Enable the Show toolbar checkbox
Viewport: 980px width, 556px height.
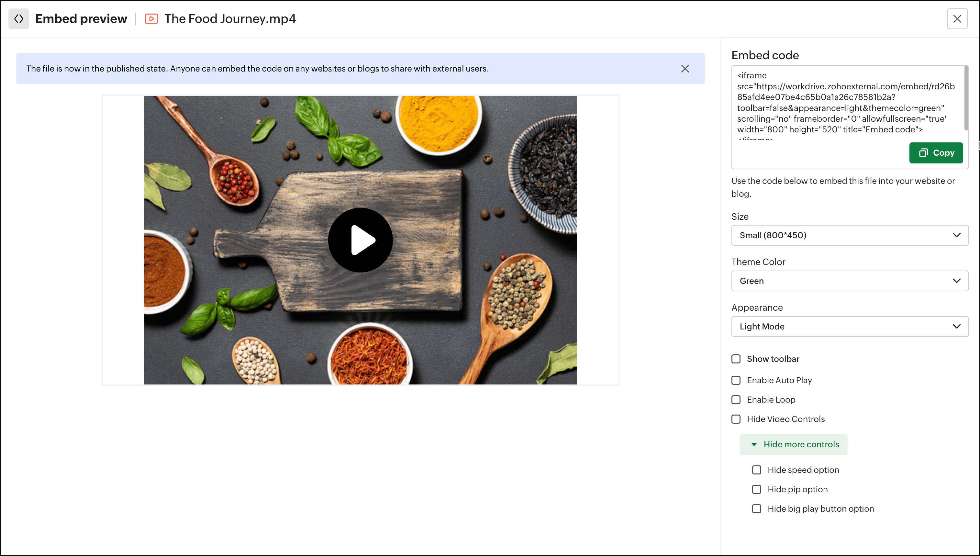[x=736, y=359]
